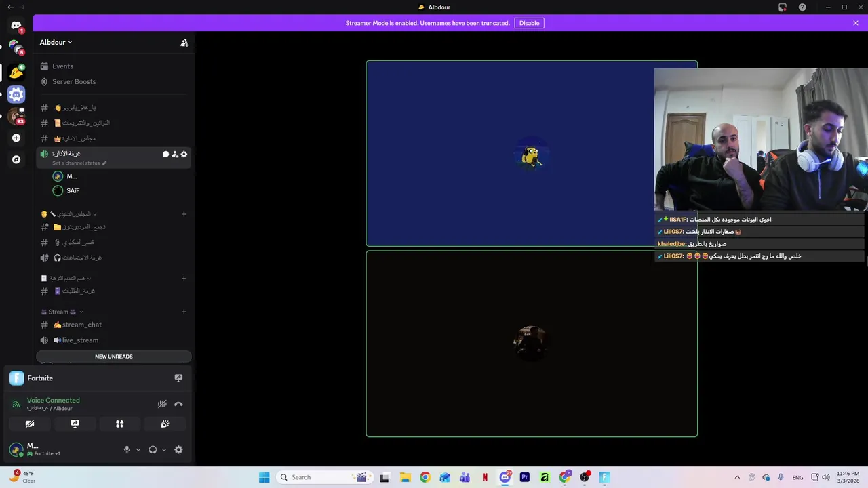Click Disable Streamer Mode button
Viewport: 868px width, 488px height.
(529, 23)
